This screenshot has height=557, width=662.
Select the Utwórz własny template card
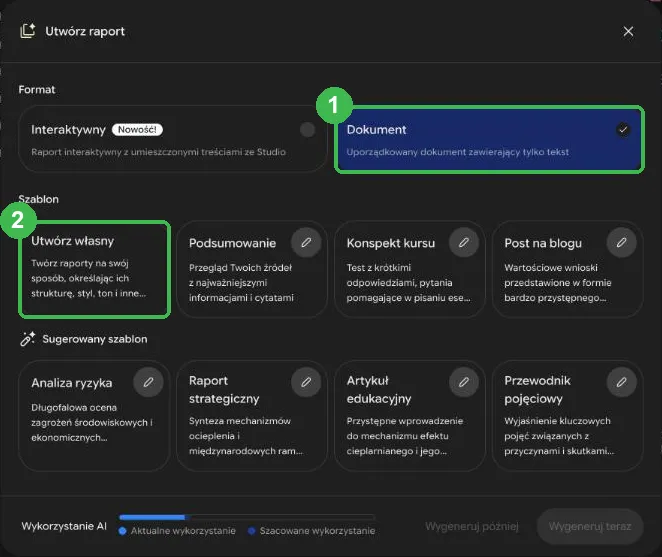95,269
